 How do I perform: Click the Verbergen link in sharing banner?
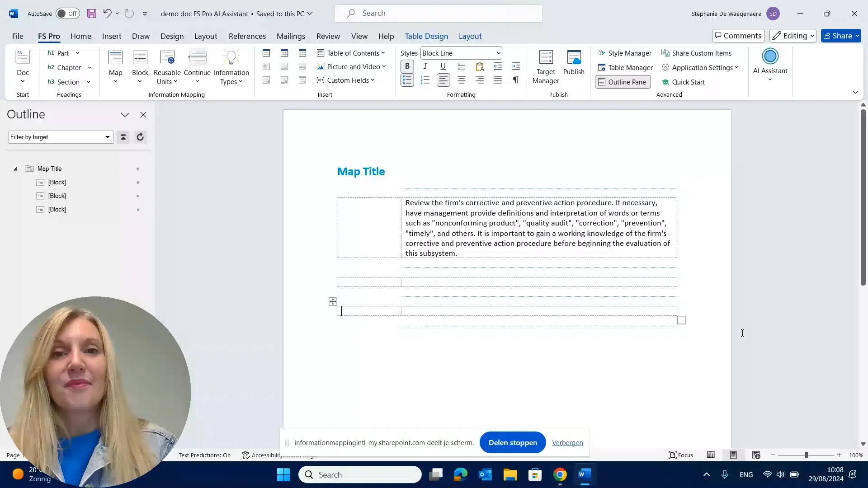point(567,443)
